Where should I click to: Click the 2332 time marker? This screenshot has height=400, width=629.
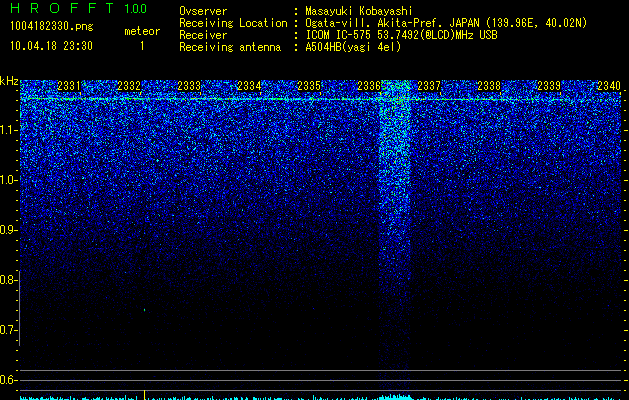click(x=129, y=86)
